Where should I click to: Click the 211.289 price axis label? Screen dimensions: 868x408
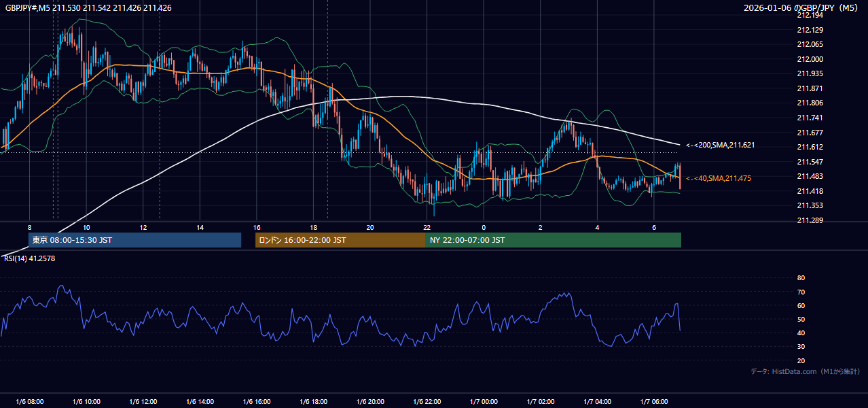(x=810, y=220)
